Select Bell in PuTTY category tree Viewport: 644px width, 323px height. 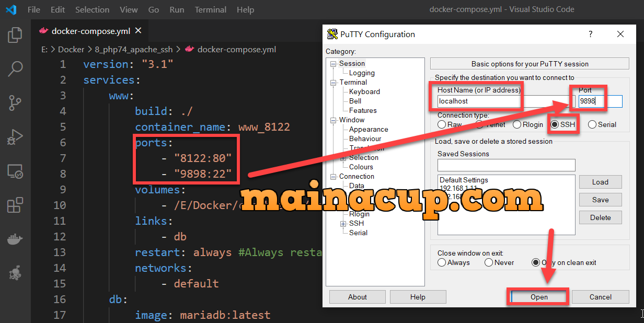coord(355,101)
